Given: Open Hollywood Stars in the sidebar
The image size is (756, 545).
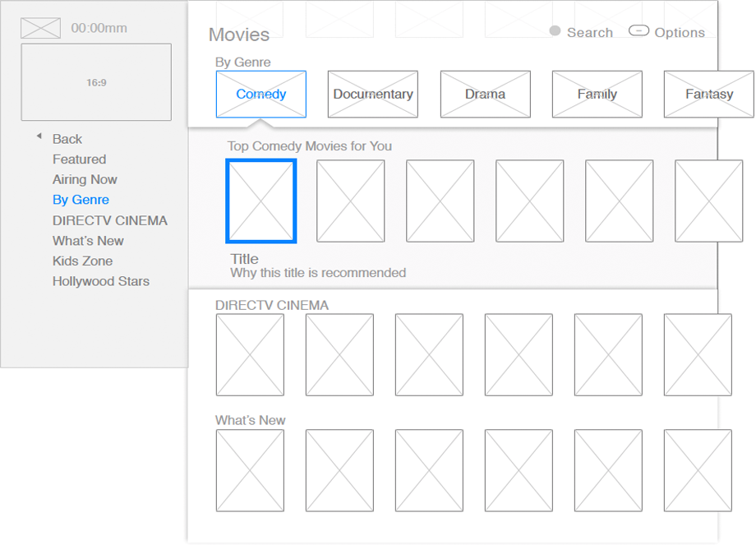Looking at the screenshot, I should 100,281.
